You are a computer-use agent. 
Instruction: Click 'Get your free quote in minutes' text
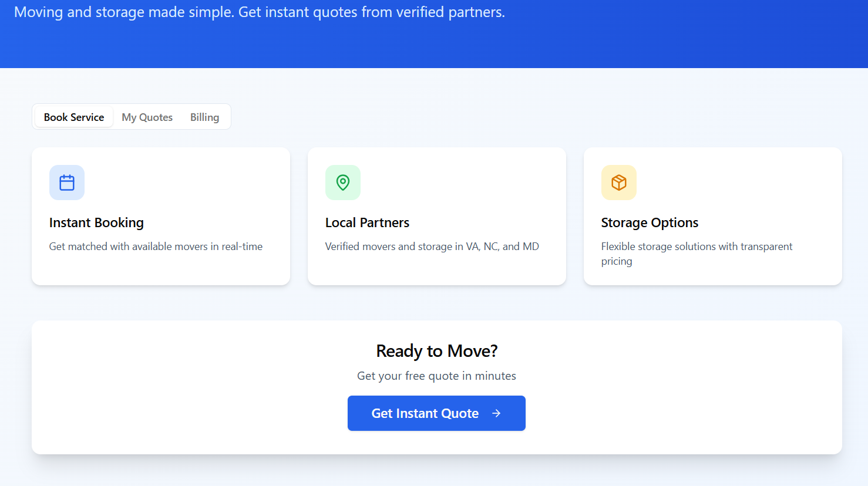pos(436,376)
